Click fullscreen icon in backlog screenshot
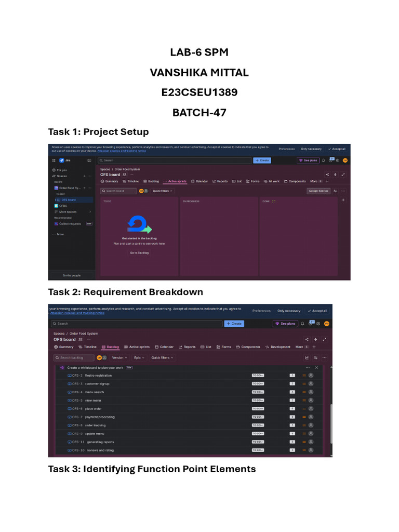Viewport: 399px width, 532px height. pos(325,339)
